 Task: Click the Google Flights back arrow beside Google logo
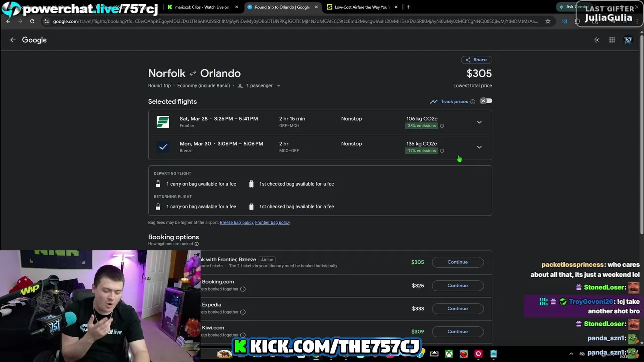(13, 40)
